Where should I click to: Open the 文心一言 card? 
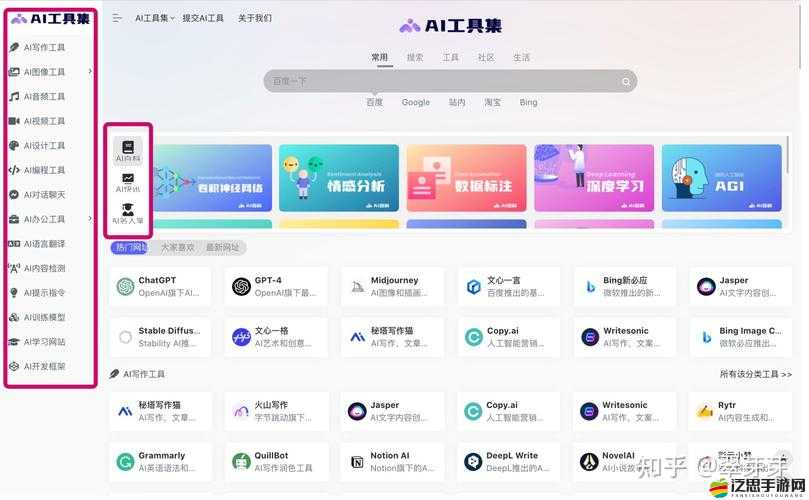coord(509,286)
